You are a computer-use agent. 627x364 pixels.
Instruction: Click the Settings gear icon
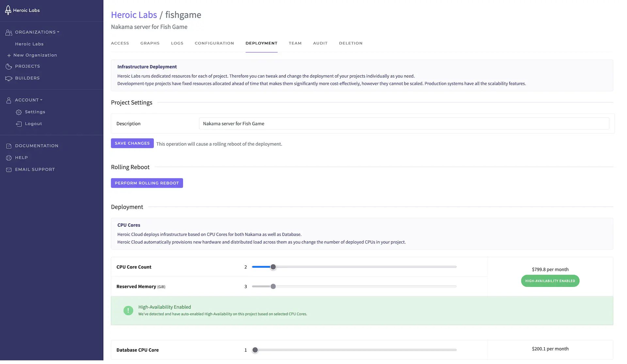pos(19,112)
